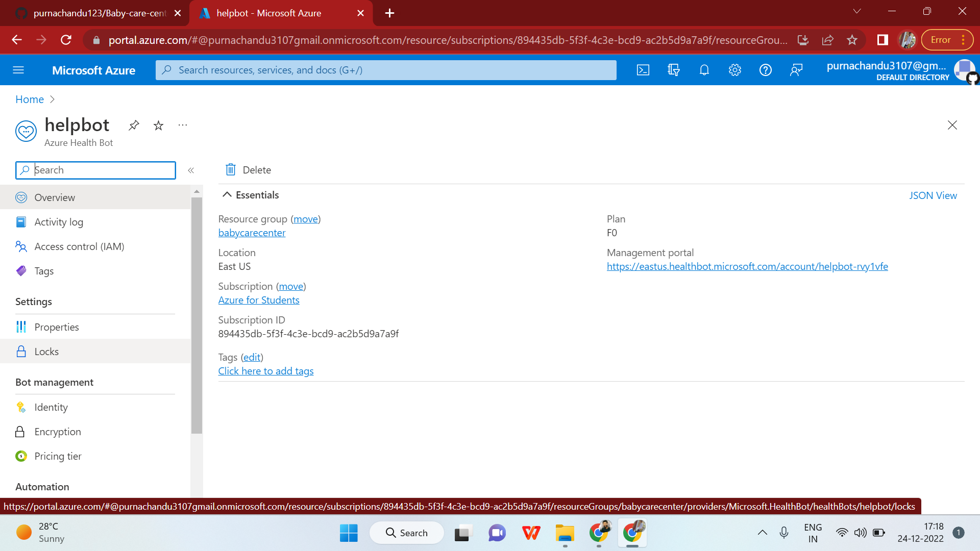980x551 pixels.
Task: Open Properties under Settings
Action: [x=95, y=327]
